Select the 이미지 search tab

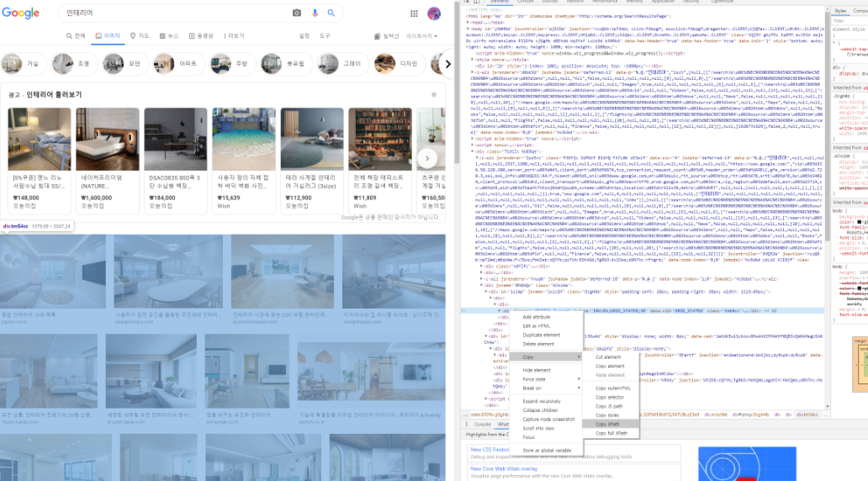point(108,36)
